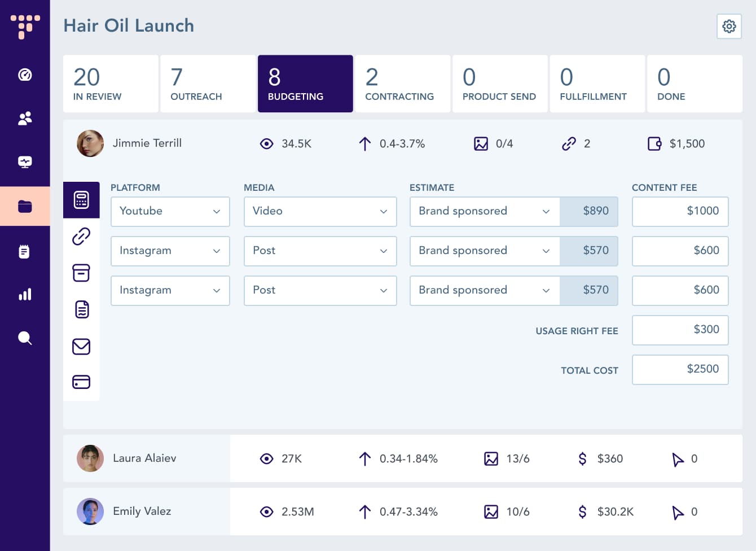Open the document contract icon

pos(81,309)
